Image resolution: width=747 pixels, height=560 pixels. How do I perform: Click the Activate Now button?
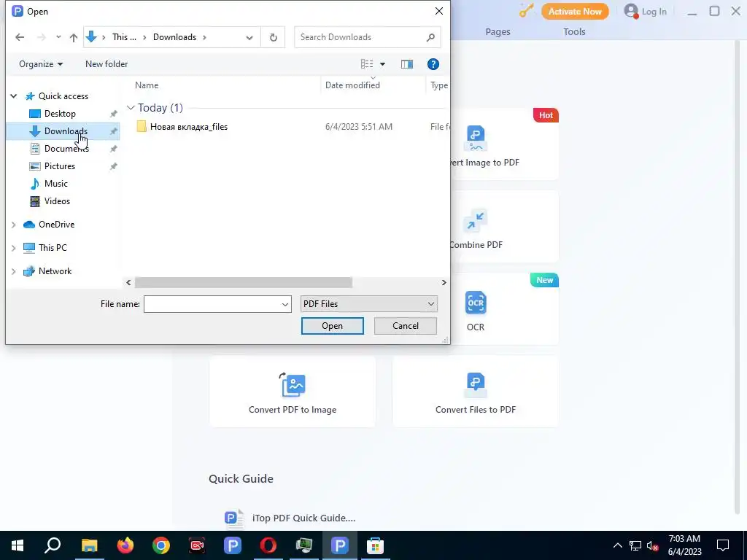tap(575, 12)
